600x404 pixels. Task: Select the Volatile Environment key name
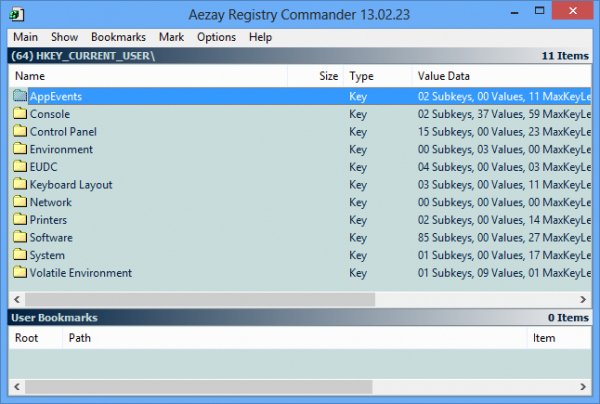point(81,273)
